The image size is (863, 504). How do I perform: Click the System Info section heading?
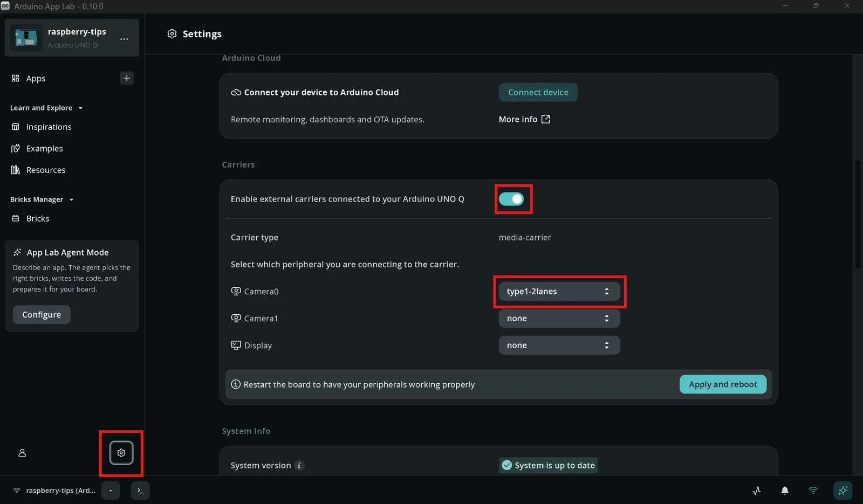click(x=246, y=431)
